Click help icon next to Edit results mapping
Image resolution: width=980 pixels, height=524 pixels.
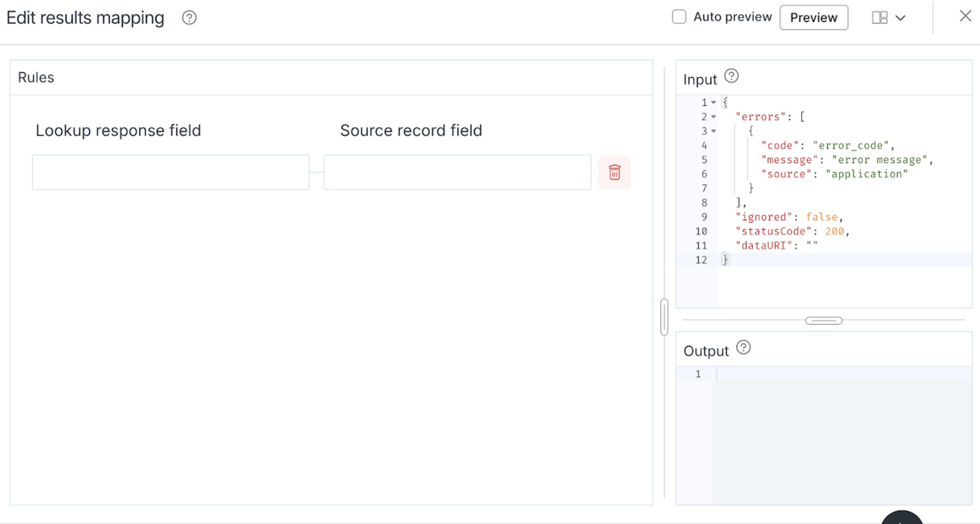pos(189,18)
